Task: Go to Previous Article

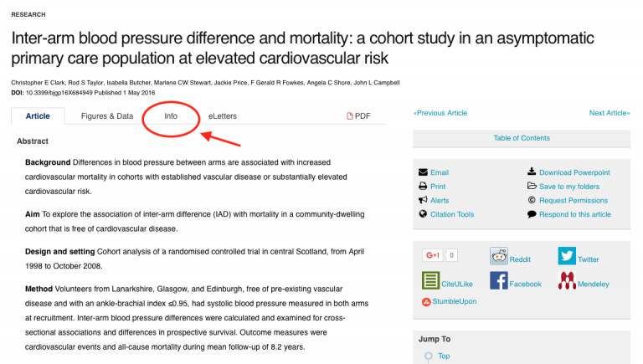Action: [x=440, y=113]
